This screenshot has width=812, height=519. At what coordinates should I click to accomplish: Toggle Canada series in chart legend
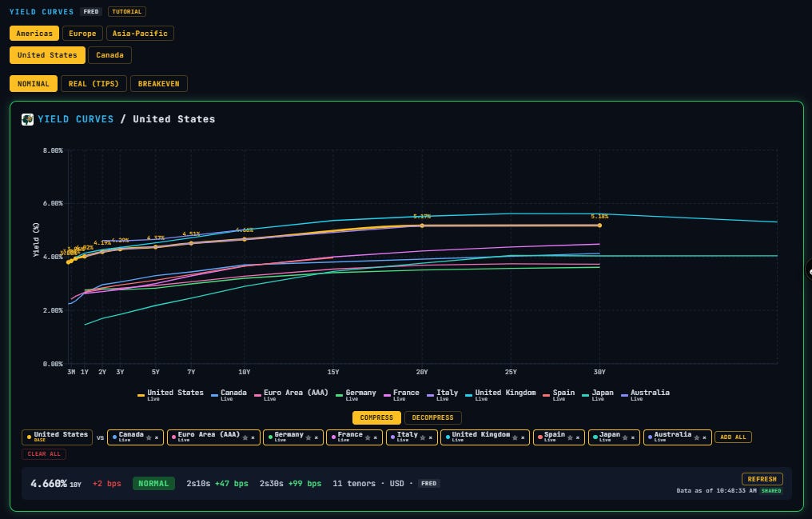click(x=229, y=395)
